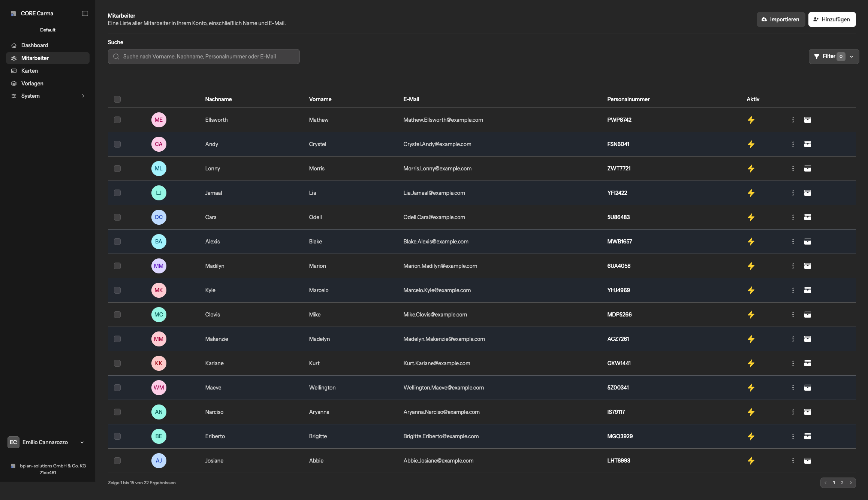Switch to the Mitarbeiter section
This screenshot has width=868, height=500.
point(35,58)
